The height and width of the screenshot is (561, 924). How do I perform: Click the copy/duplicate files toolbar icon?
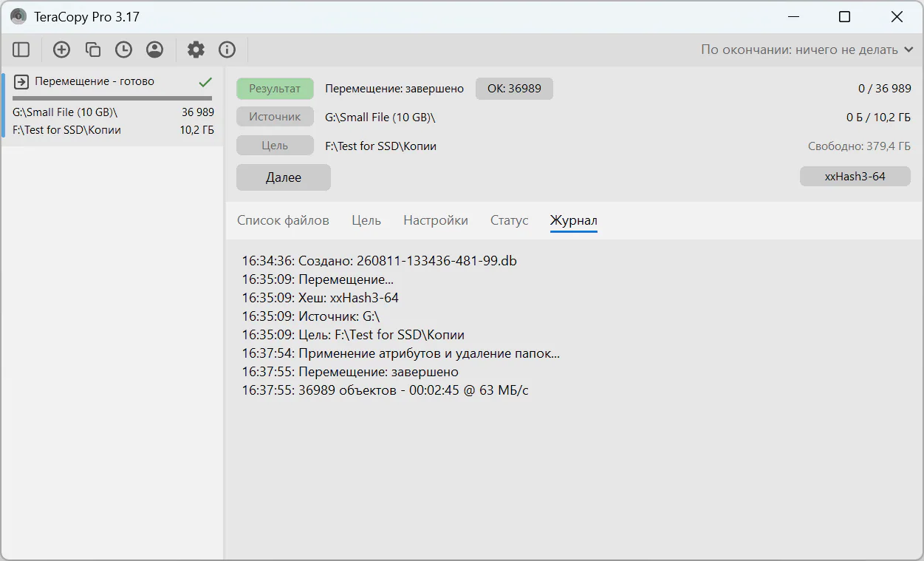pos(92,50)
